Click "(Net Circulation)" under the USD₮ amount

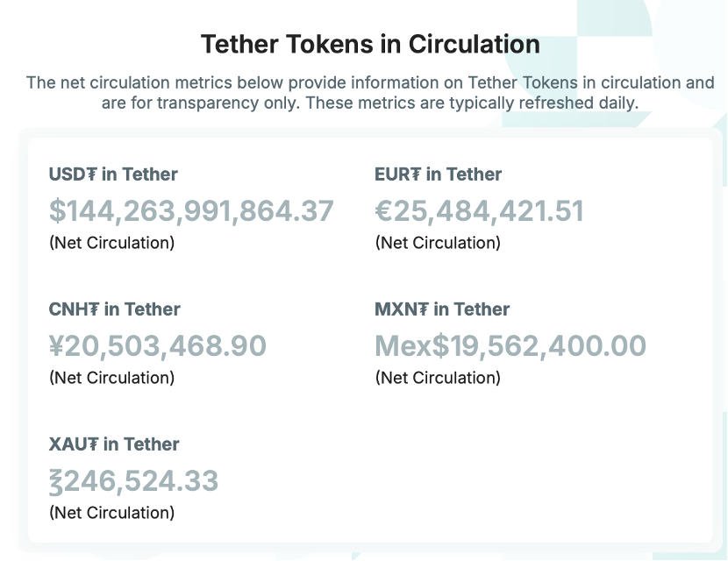click(x=111, y=243)
